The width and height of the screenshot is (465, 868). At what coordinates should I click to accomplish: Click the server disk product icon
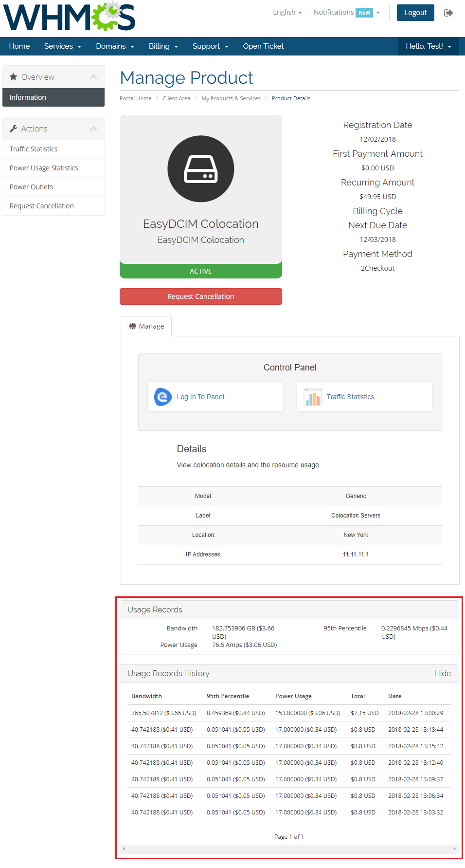tap(200, 169)
